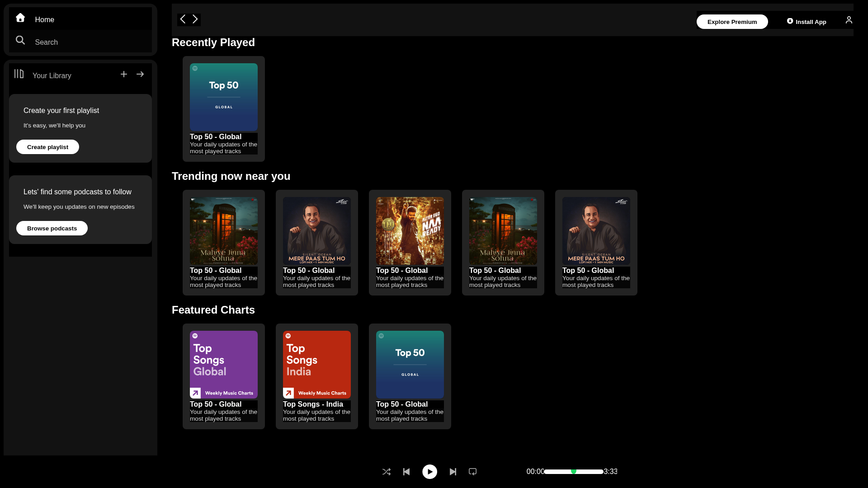Expand Your Library with the arrow icon
Screen dimensions: 868x488
(x=140, y=74)
